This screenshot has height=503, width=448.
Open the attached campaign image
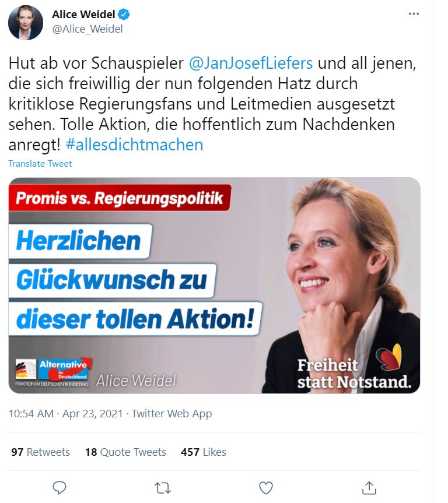point(215,286)
